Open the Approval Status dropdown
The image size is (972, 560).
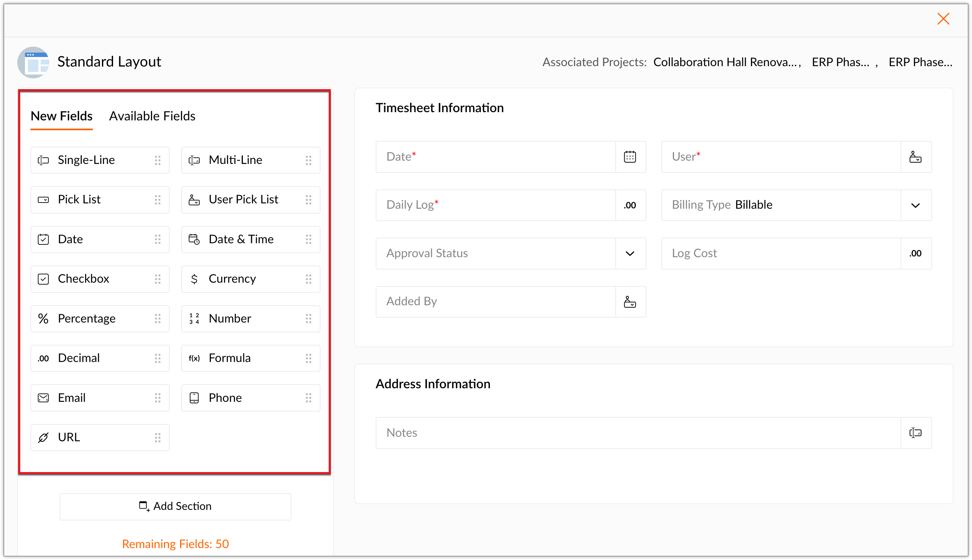(x=630, y=253)
